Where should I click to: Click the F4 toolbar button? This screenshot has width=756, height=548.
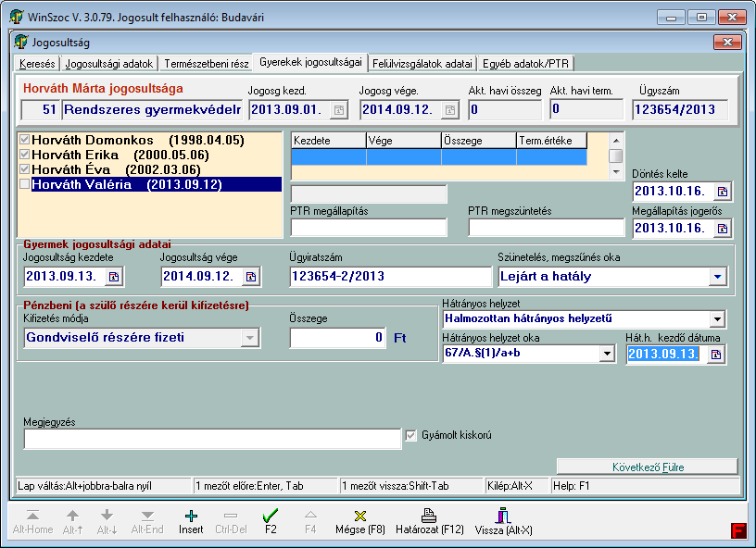[310, 521]
